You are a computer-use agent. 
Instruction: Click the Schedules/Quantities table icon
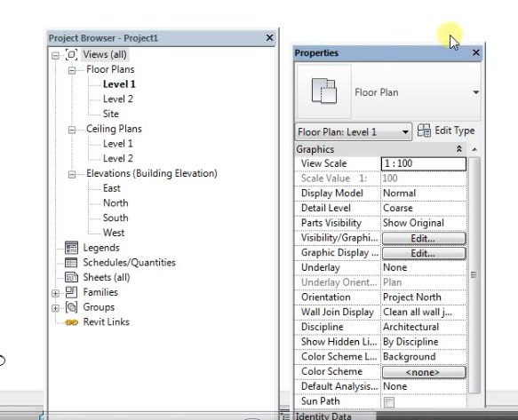click(71, 263)
